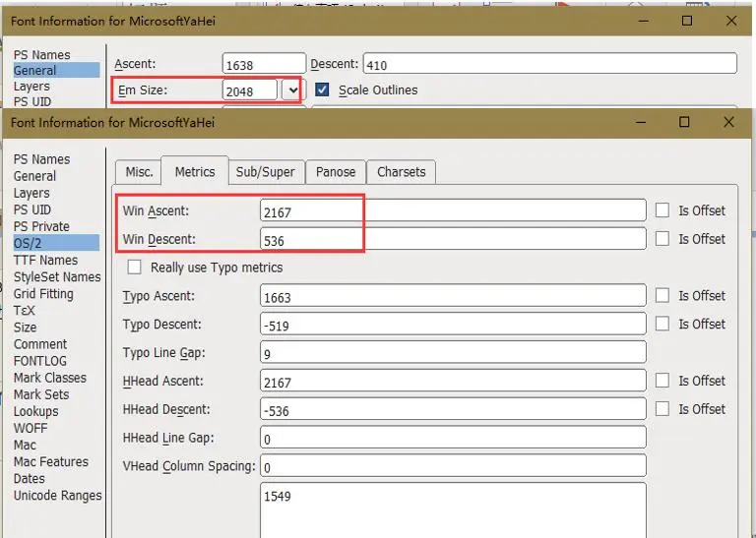Enable Is Offset for Typo Ascent
Image resolution: width=756 pixels, height=538 pixels.
(662, 295)
